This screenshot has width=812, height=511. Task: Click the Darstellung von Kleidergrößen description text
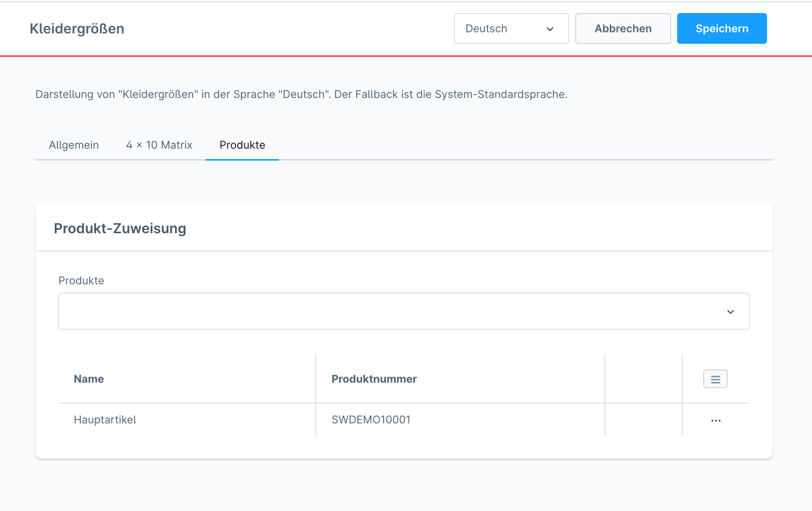coord(301,94)
